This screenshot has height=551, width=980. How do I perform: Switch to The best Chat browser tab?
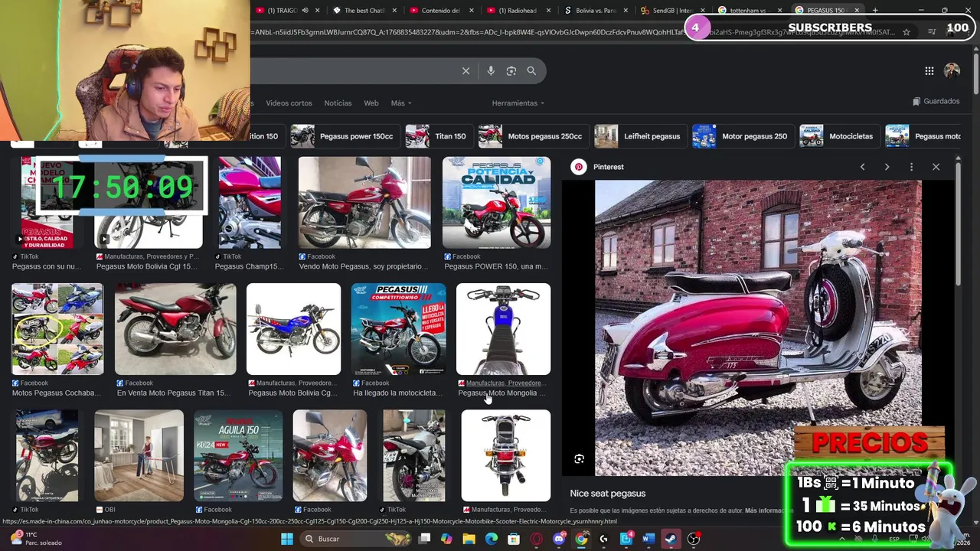(364, 11)
